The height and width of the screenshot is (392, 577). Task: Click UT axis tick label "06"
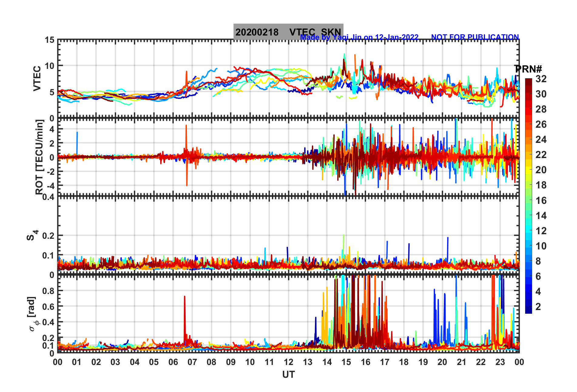pyautogui.click(x=173, y=362)
